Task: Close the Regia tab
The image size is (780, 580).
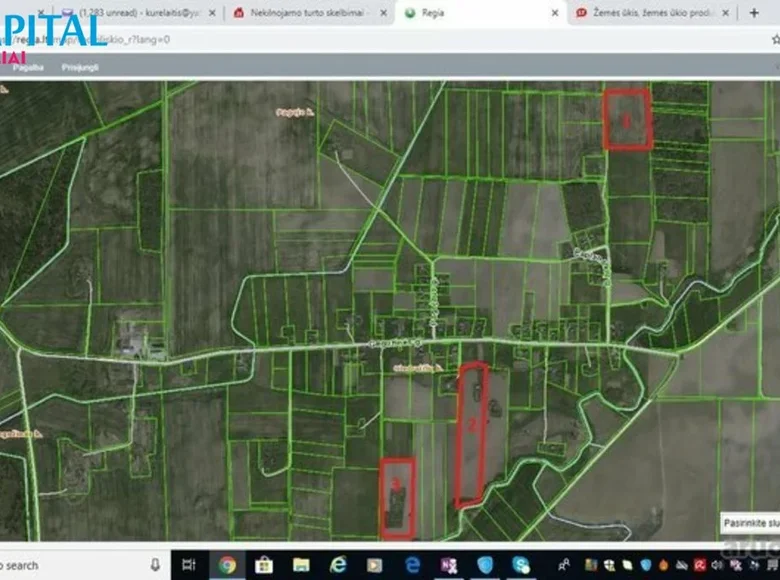Action: point(555,13)
